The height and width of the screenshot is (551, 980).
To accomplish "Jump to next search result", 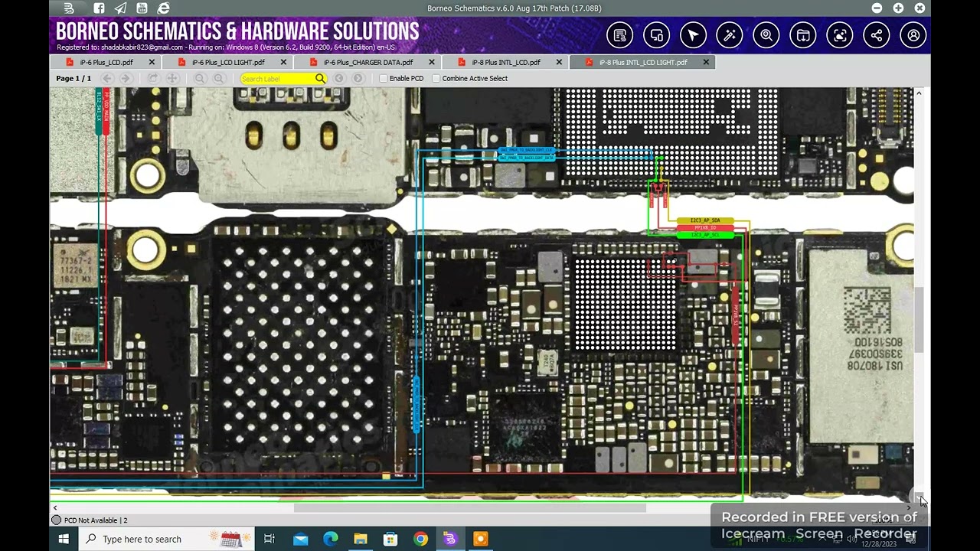I will [x=358, y=79].
